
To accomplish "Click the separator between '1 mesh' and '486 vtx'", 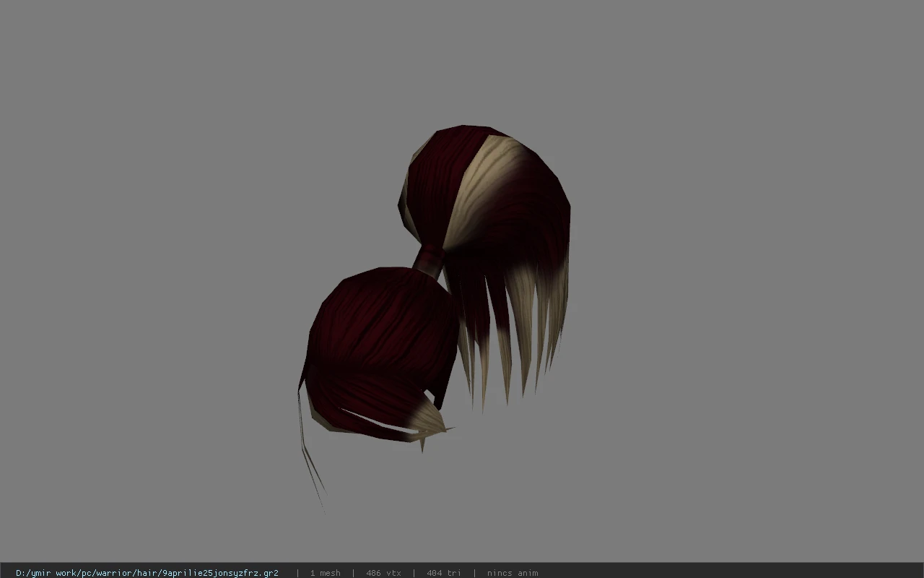I will [x=353, y=573].
